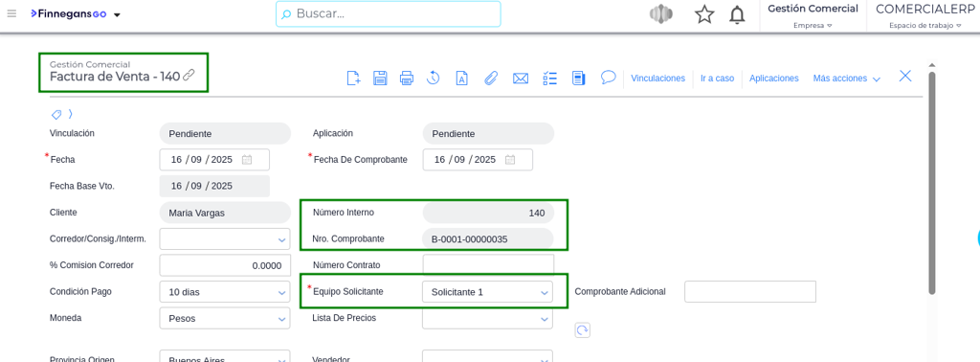Expand the FinnegansGo dropdown arrow
This screenshot has height=362, width=980.
[x=117, y=15]
